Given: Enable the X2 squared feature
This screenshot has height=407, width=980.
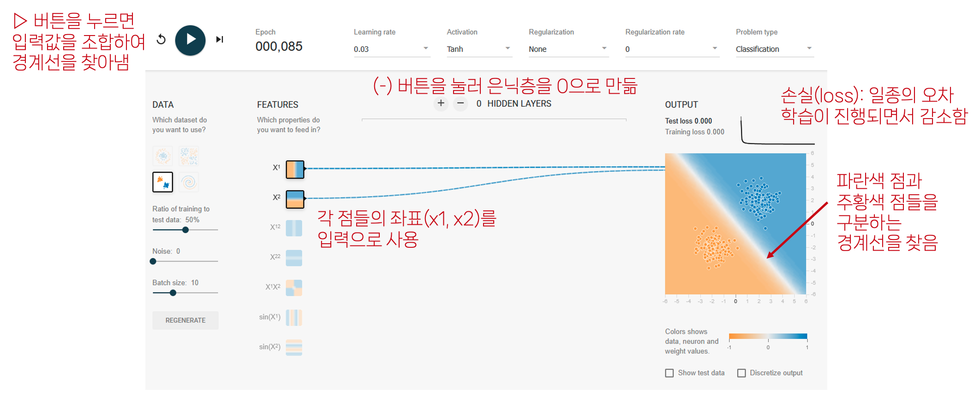Looking at the screenshot, I should (x=294, y=258).
